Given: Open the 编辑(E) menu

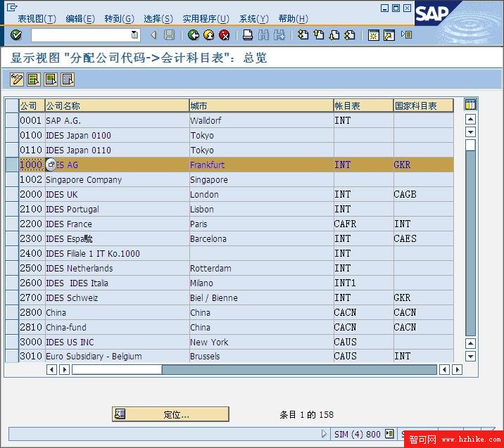Looking at the screenshot, I should click(80, 19).
